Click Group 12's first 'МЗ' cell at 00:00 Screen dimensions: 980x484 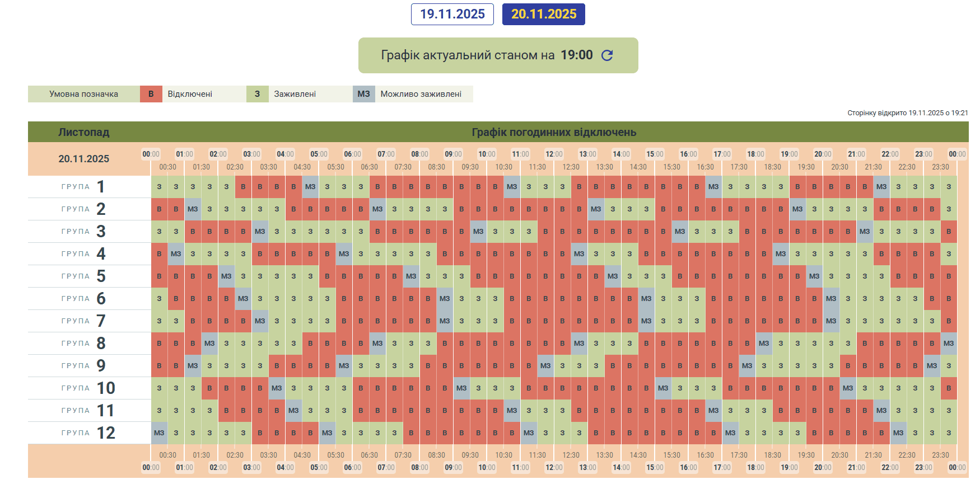tap(159, 433)
